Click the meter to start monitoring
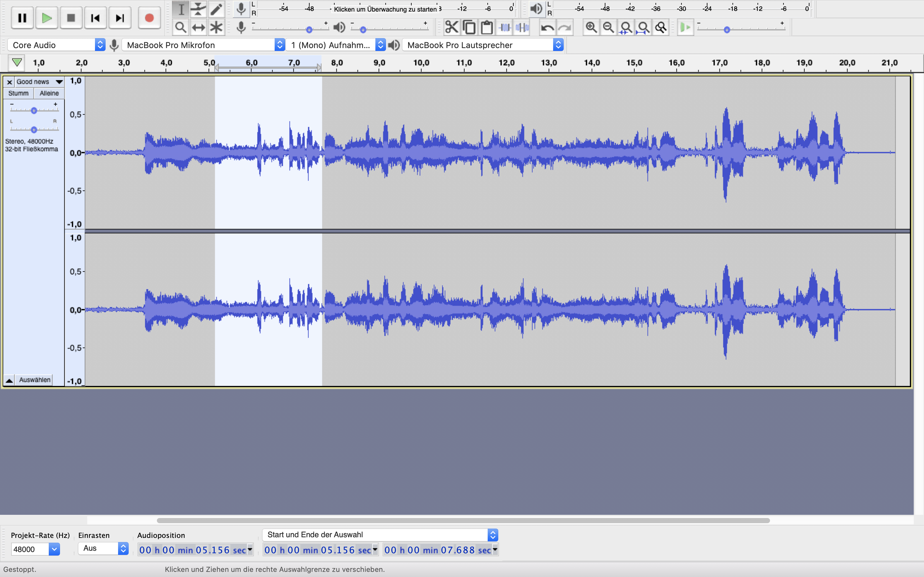924x577 pixels. [x=385, y=9]
